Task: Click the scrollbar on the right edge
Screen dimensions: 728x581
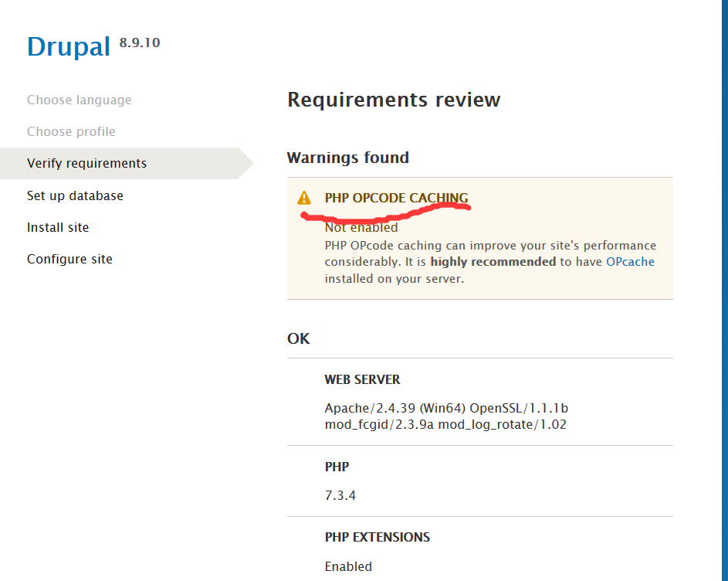Action: click(x=723, y=290)
